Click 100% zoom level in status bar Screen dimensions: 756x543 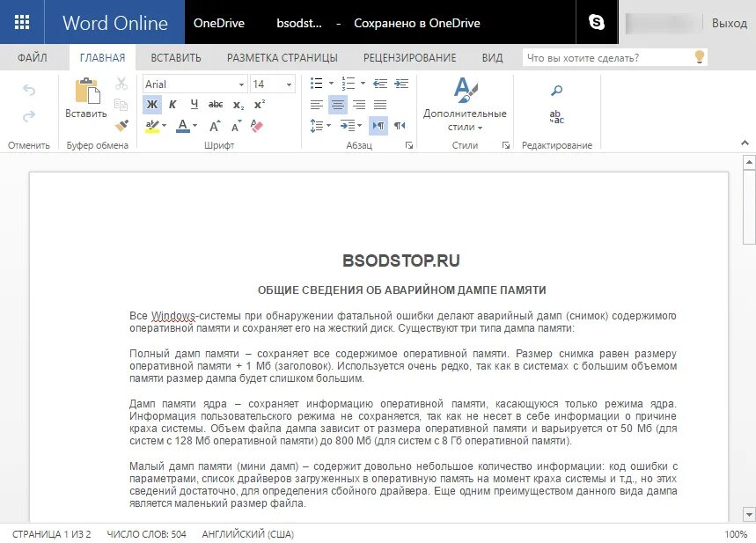coord(736,534)
